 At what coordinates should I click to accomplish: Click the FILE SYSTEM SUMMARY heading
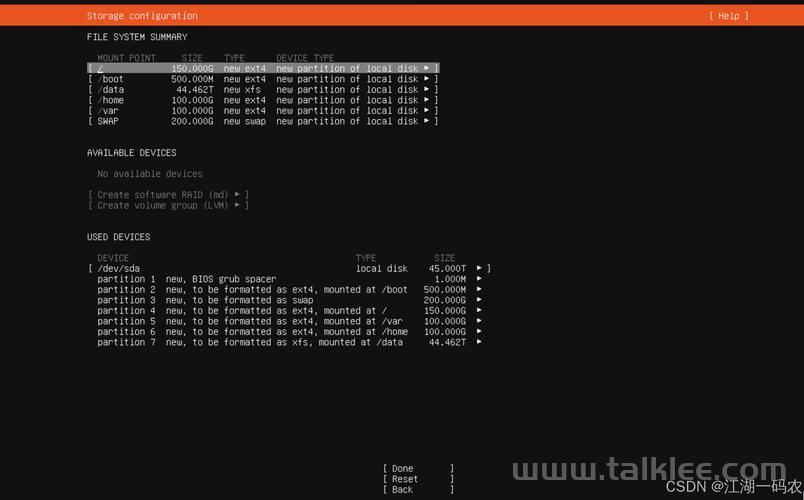[x=137, y=37]
